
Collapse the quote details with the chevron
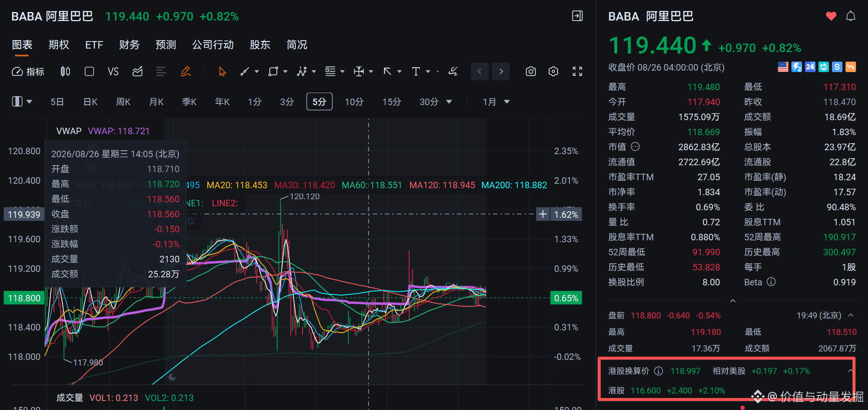click(x=733, y=301)
